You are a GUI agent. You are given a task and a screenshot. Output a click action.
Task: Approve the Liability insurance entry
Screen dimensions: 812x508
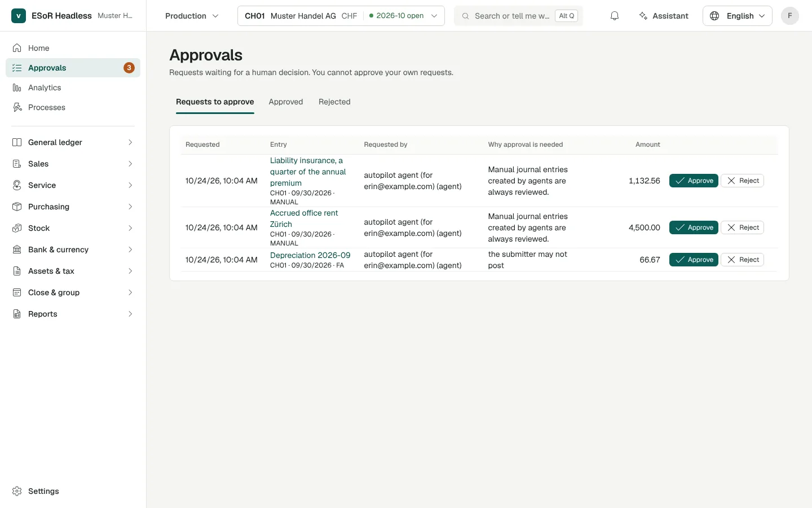tap(694, 181)
